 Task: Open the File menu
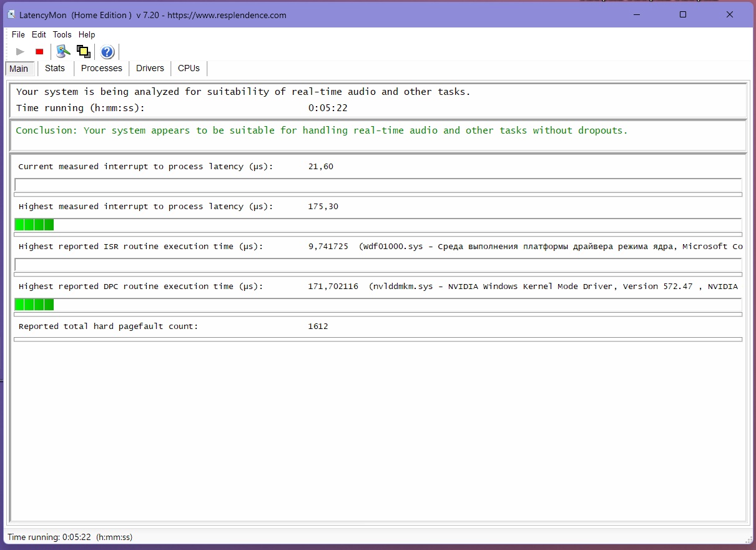point(18,35)
